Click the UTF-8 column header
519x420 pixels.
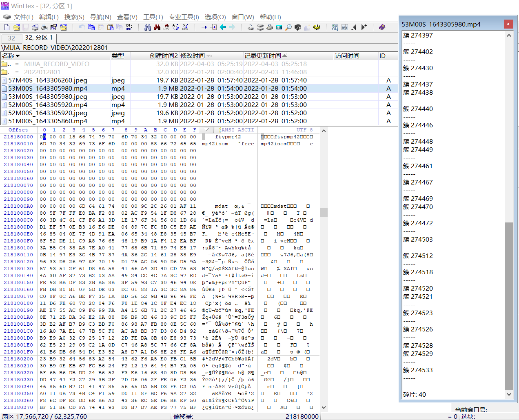point(305,130)
